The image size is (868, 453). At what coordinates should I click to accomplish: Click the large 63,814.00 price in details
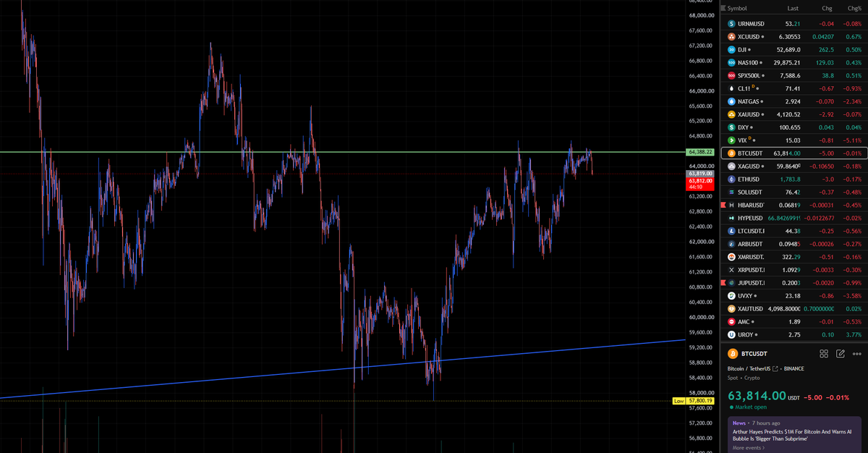point(757,396)
